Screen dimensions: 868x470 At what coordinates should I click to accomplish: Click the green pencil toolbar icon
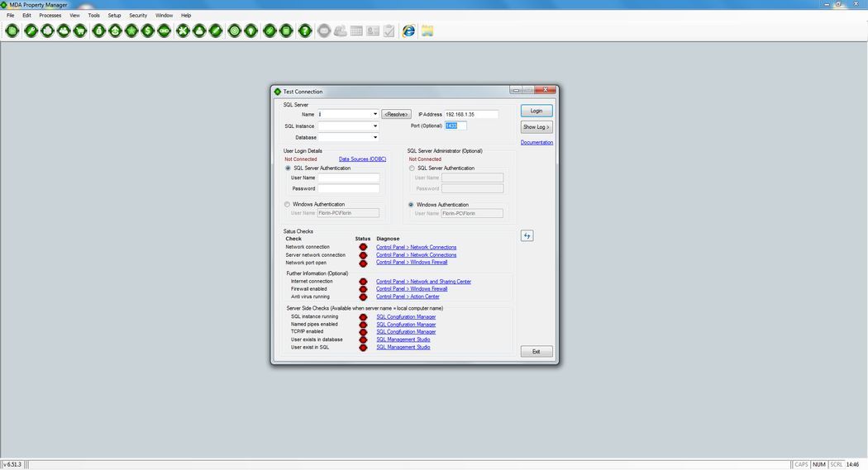pyautogui.click(x=215, y=31)
